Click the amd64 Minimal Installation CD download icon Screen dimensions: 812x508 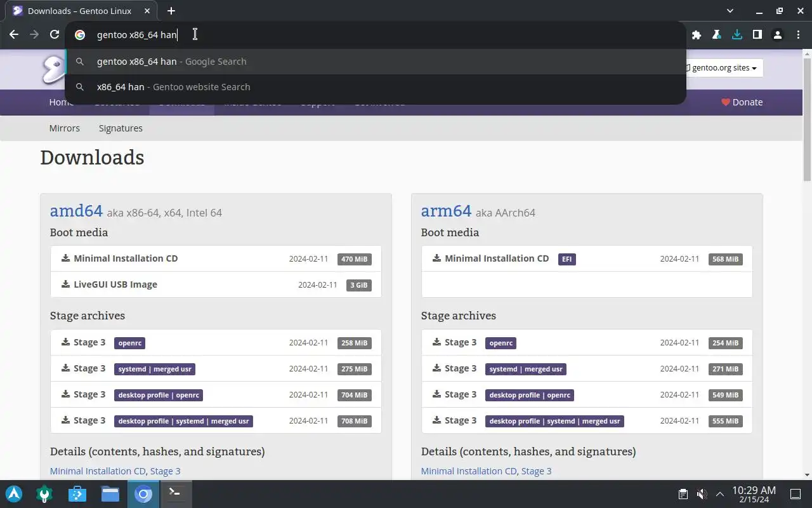point(65,258)
